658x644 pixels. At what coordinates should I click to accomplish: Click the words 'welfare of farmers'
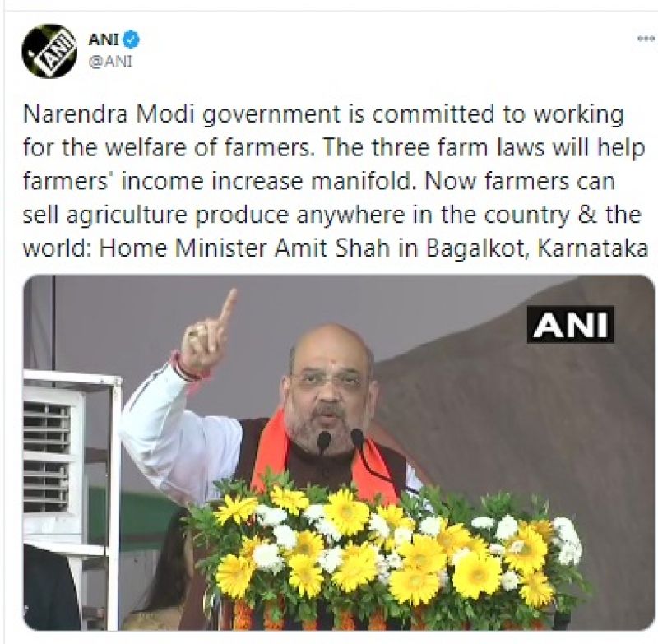click(x=210, y=148)
